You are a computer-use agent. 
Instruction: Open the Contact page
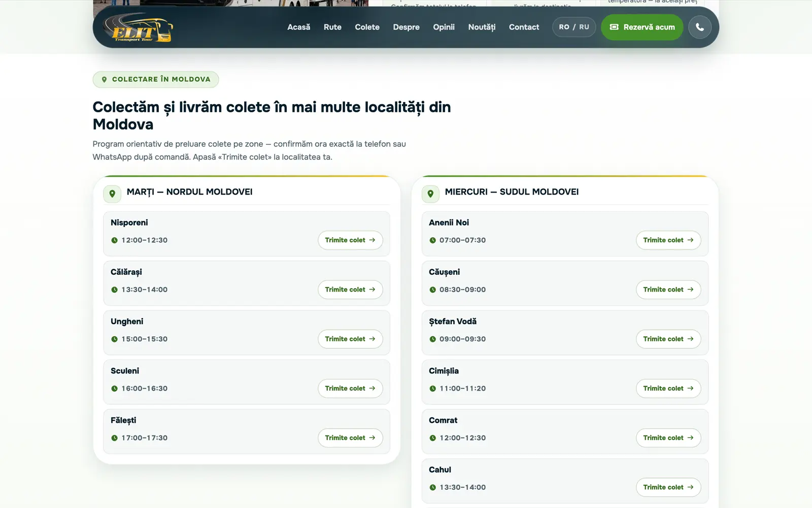pyautogui.click(x=524, y=27)
